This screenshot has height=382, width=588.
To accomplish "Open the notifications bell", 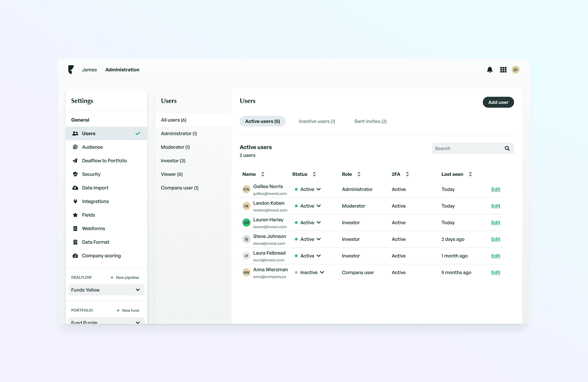I will (490, 70).
